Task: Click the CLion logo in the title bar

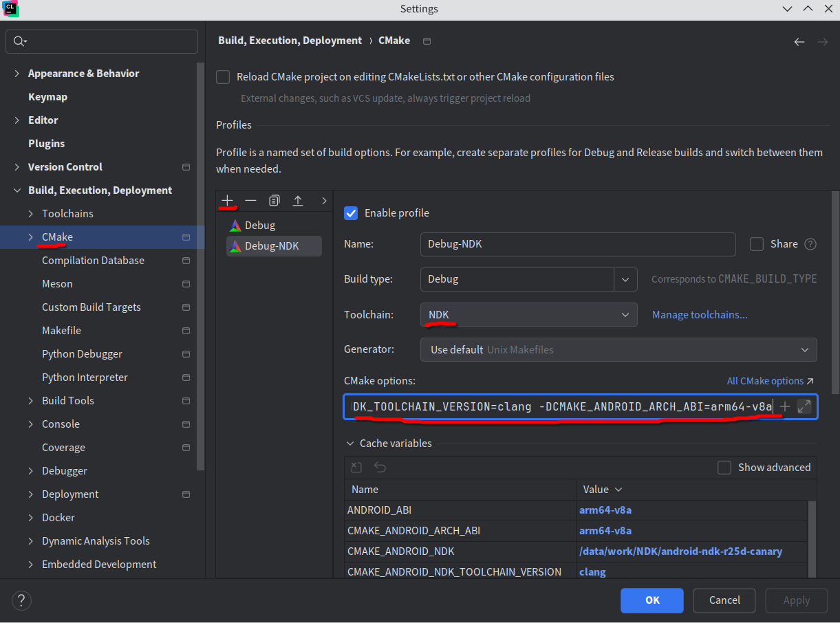Action: 9,8
